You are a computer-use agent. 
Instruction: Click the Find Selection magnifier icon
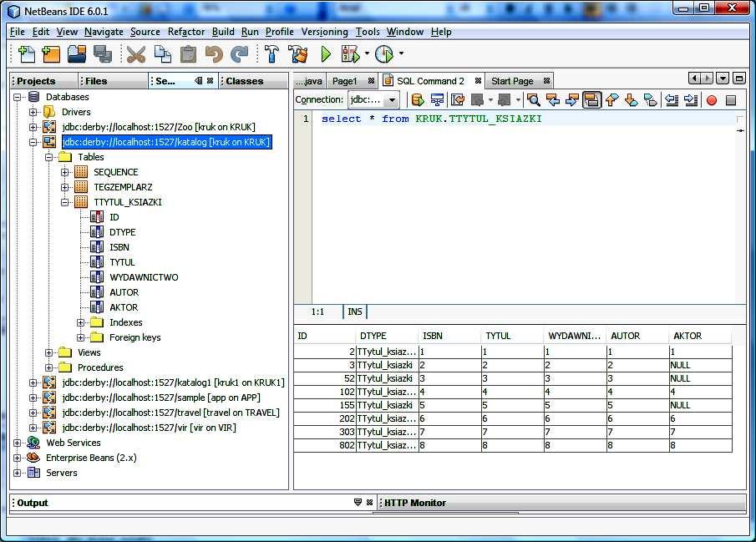point(533,100)
